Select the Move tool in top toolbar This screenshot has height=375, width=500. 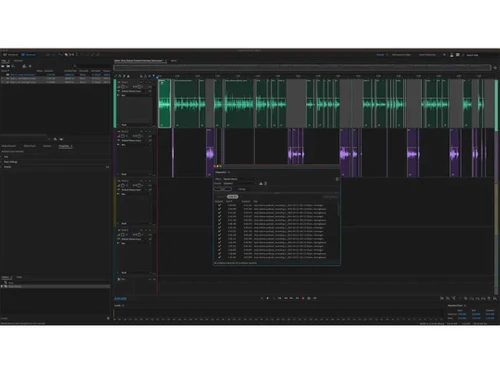pos(60,55)
